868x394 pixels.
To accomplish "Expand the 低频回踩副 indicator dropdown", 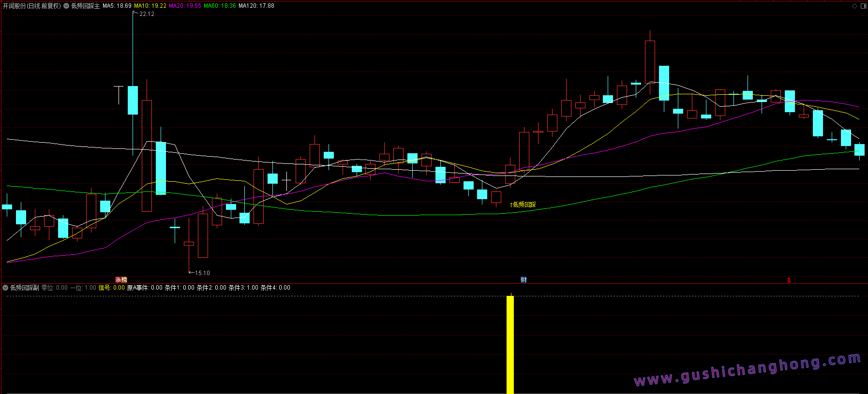I will coord(5,288).
